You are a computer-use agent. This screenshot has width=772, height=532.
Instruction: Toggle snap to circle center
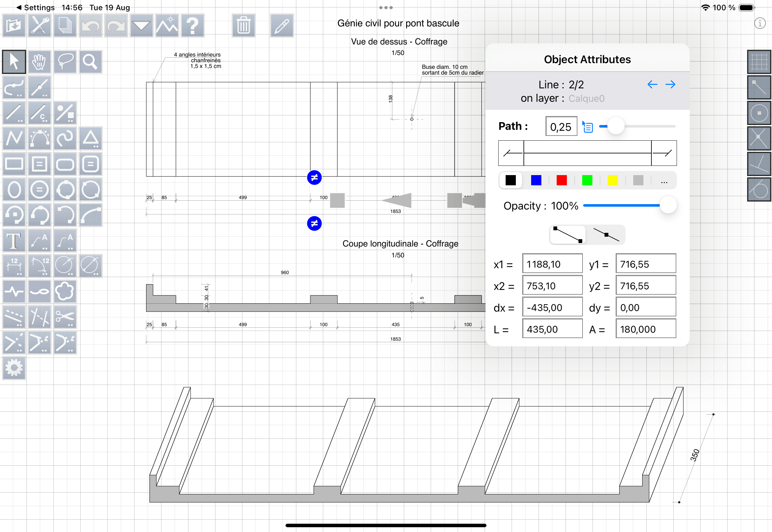click(759, 113)
